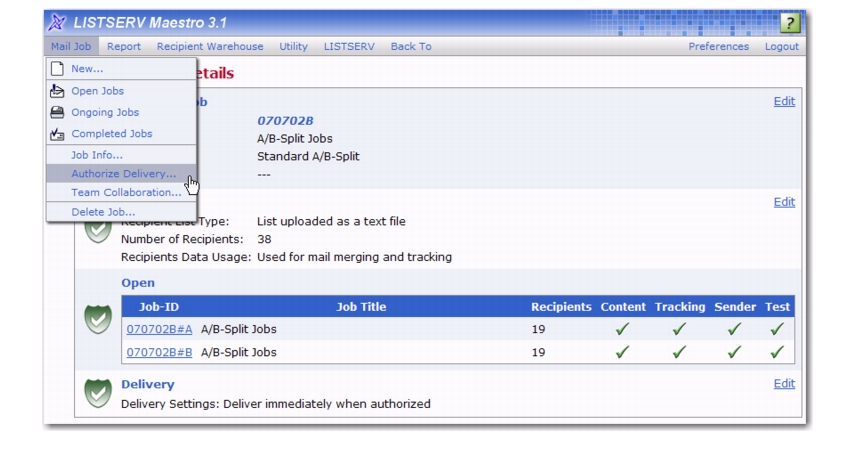Click 'Deliver immediately when authorized' text
The height and width of the screenshot is (449, 853).
(x=327, y=404)
